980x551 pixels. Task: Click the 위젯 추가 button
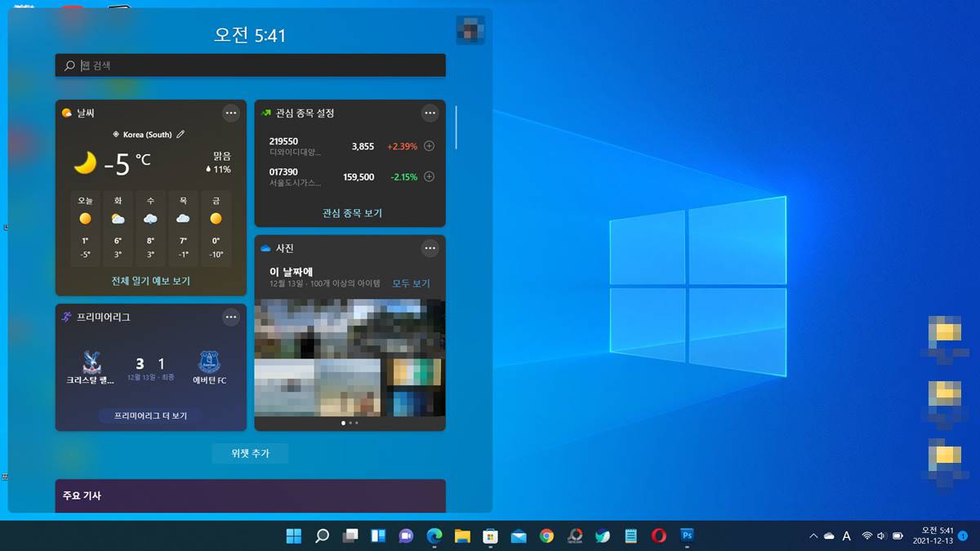(250, 453)
